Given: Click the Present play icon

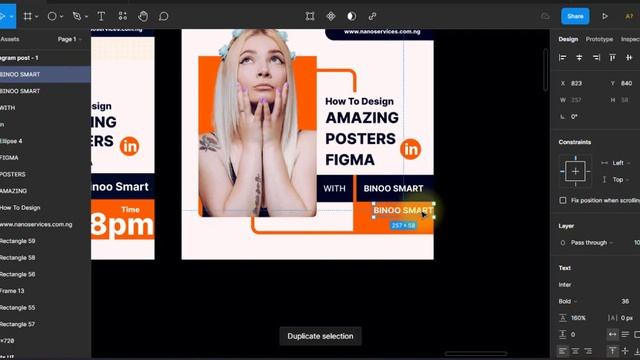Looking at the screenshot, I should coord(605,16).
